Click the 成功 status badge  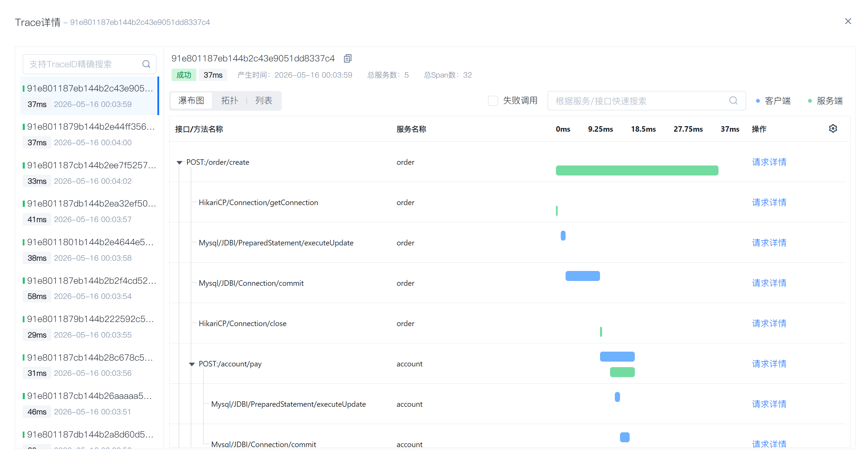(184, 75)
